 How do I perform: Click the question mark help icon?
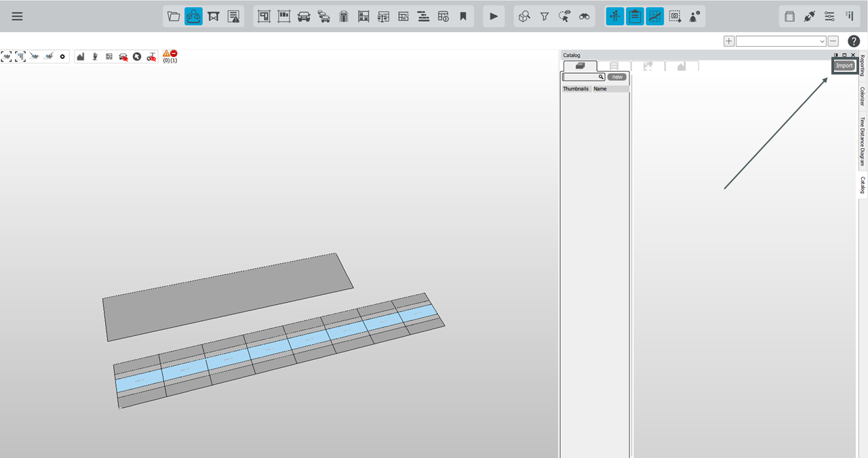tap(854, 41)
